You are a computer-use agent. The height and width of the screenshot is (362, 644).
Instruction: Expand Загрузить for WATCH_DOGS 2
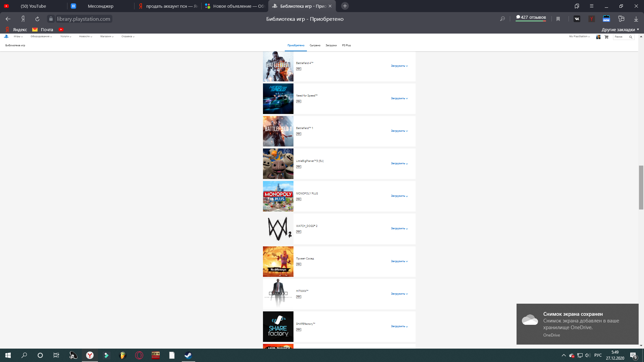(399, 229)
